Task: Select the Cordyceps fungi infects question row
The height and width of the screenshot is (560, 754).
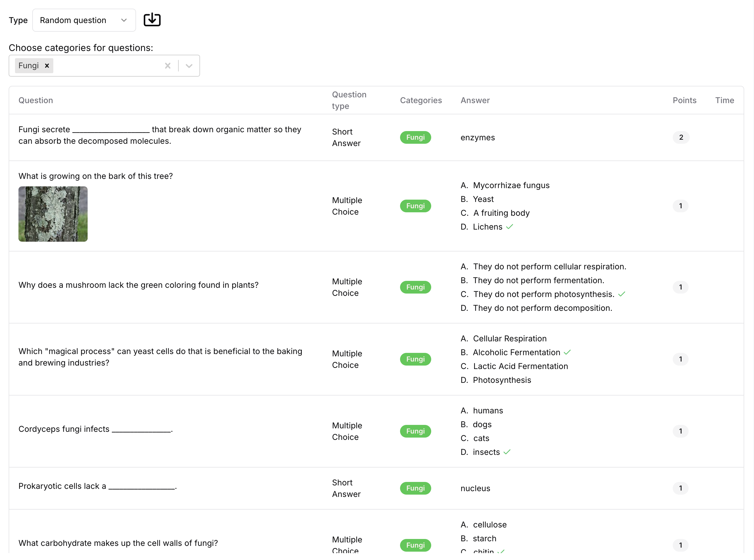Action: pos(96,429)
